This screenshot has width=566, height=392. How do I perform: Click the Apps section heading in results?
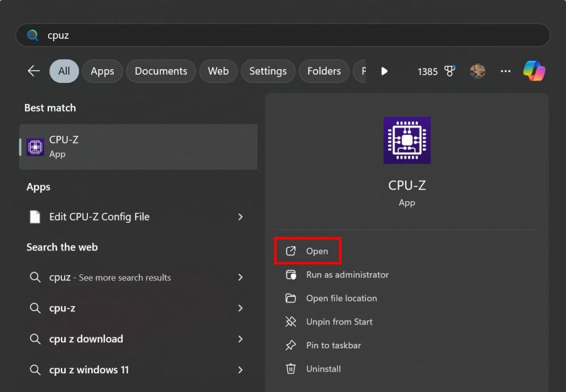click(x=38, y=187)
